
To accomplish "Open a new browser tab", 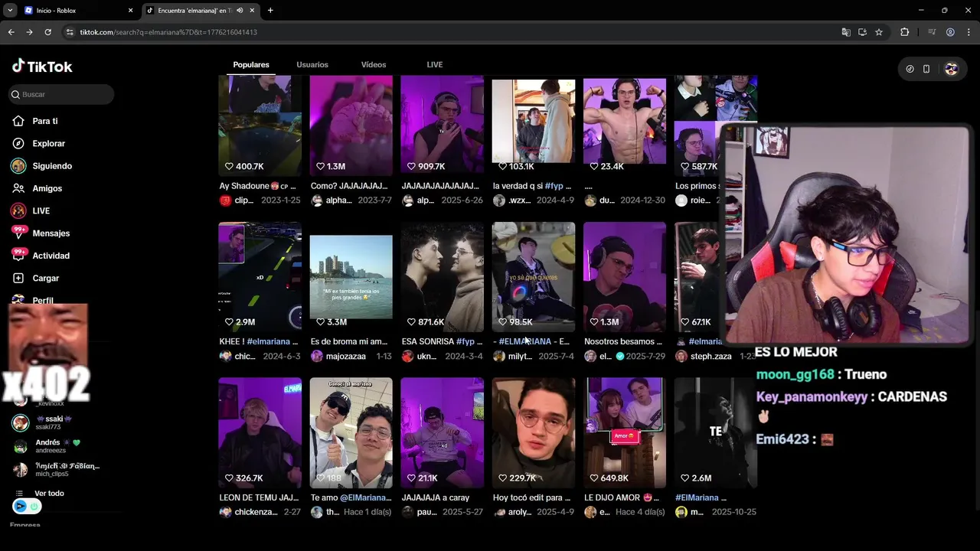I will pyautogui.click(x=270, y=11).
